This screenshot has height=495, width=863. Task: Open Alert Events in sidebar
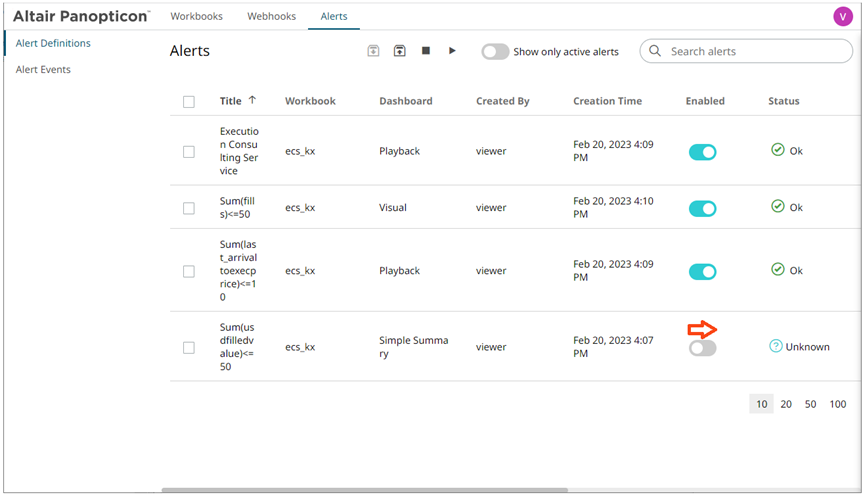[x=43, y=69]
